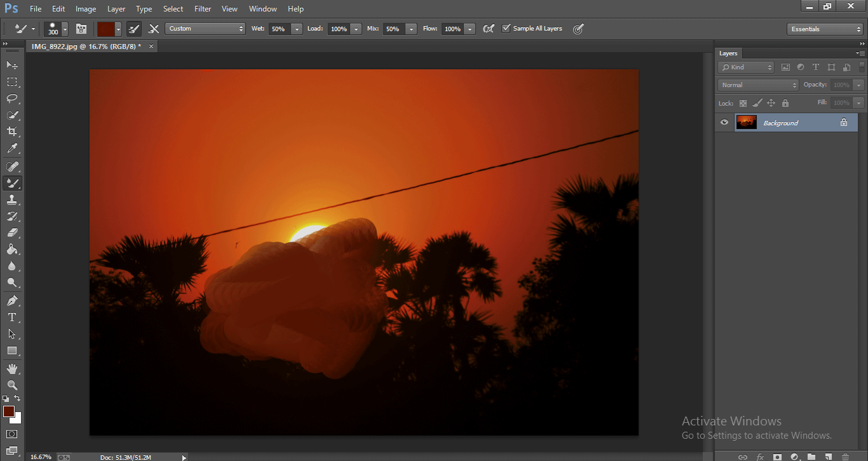868x461 pixels.
Task: Select the Blur tool
Action: click(x=12, y=266)
